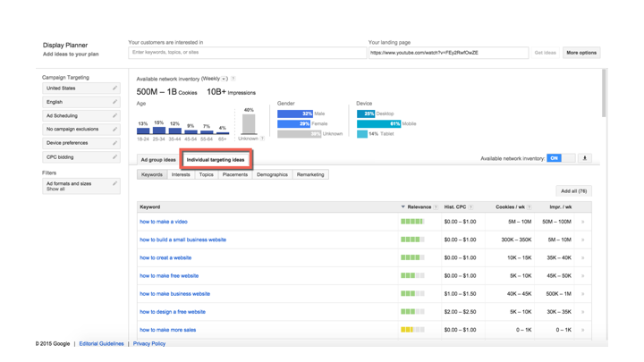Open 'how to make a video' keyword link

click(164, 222)
